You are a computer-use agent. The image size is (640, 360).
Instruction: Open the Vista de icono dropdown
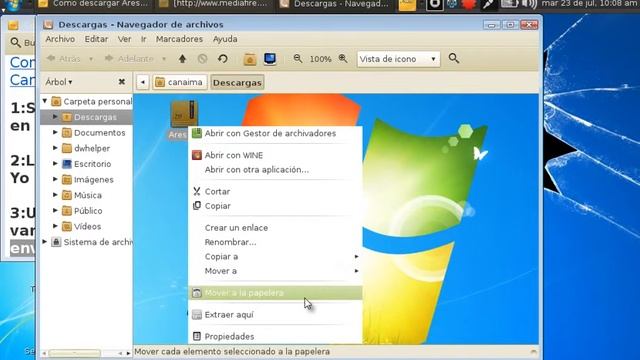click(398, 59)
